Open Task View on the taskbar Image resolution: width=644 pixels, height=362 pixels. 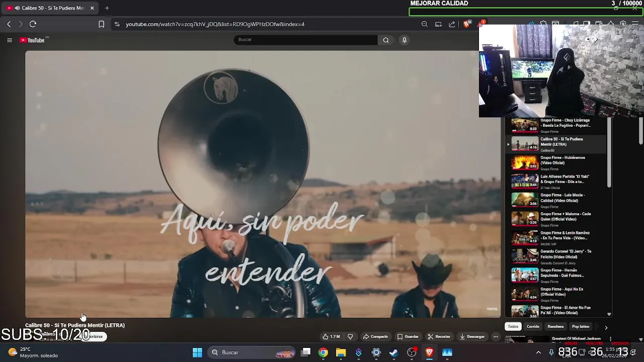click(x=305, y=352)
